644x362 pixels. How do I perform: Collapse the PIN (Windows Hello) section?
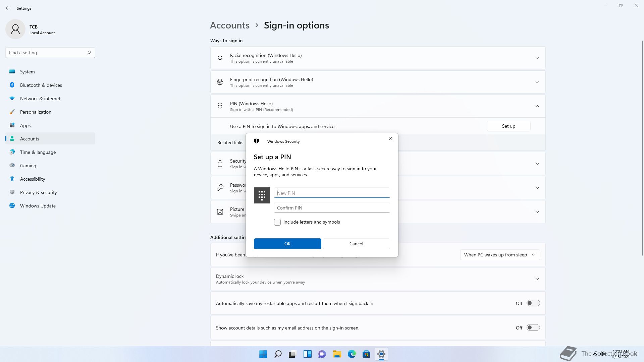pos(537,106)
